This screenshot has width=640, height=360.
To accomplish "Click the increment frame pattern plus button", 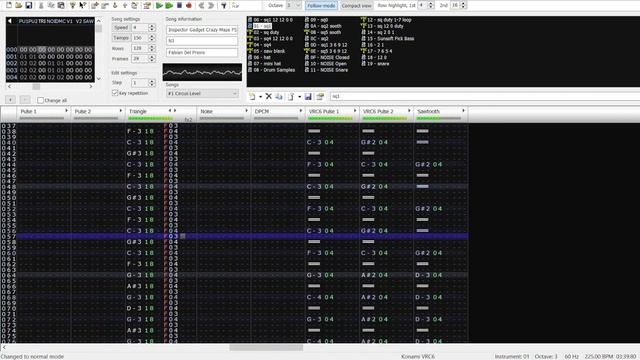I will pos(10,100).
